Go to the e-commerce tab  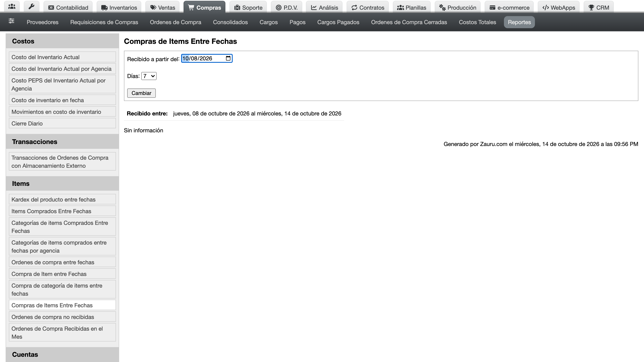tap(509, 7)
